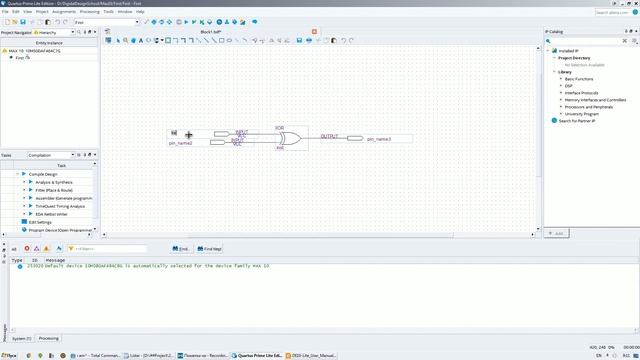Select University Program in IP Catalog

point(582,114)
